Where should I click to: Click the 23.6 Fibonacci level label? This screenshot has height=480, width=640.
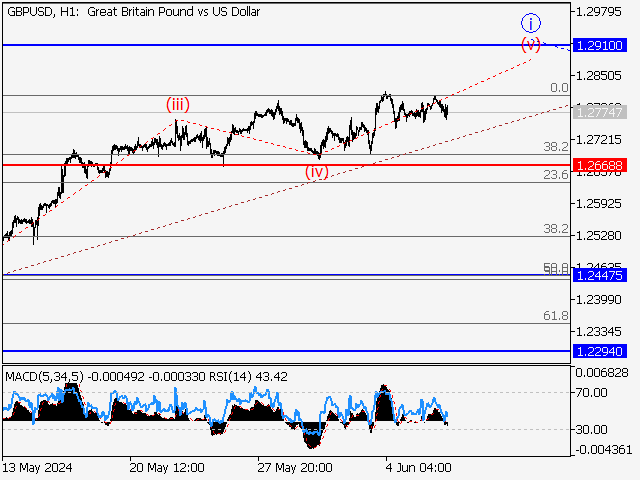[556, 175]
